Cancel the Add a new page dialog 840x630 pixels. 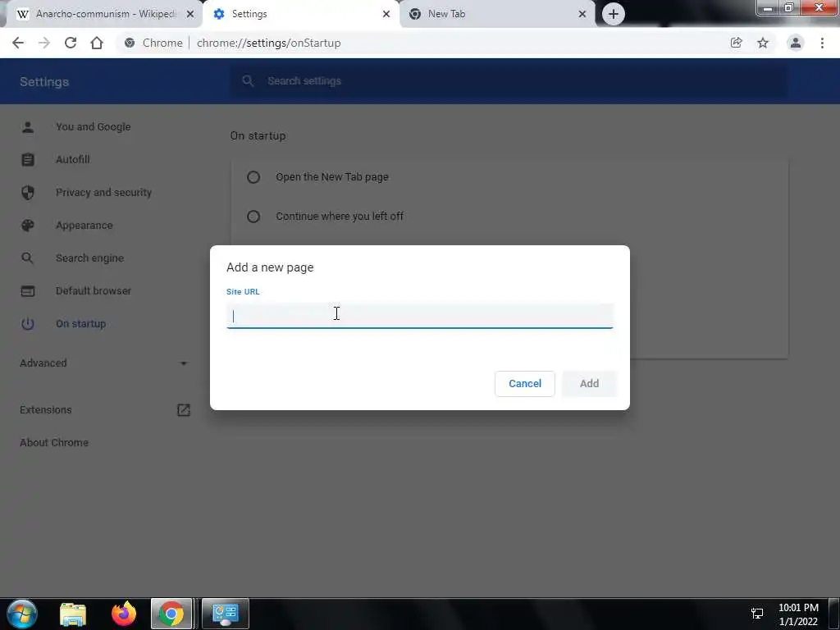tap(525, 384)
